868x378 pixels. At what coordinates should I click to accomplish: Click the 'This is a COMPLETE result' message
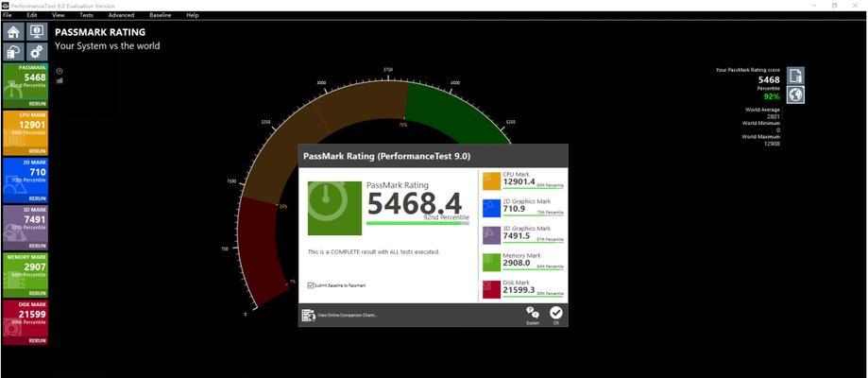pyautogui.click(x=374, y=251)
